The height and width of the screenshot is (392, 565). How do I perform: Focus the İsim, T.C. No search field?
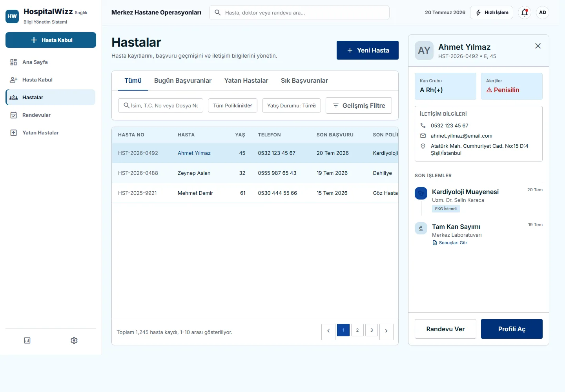pyautogui.click(x=160, y=105)
